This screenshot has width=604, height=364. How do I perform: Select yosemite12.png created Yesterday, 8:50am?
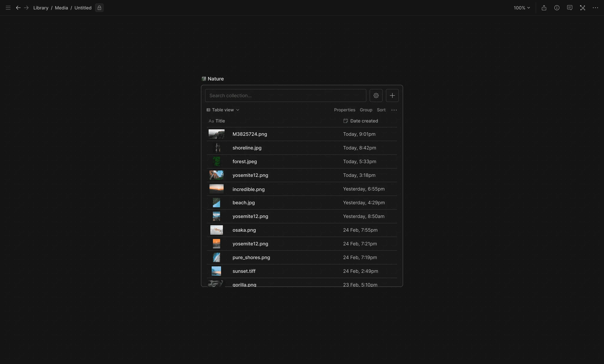pos(250,216)
